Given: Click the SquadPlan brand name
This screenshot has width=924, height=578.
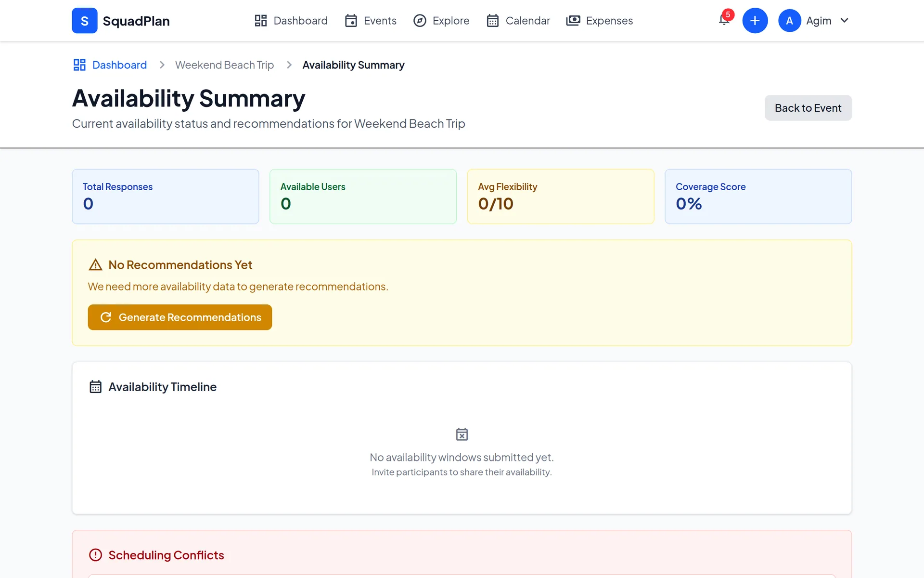Looking at the screenshot, I should tap(136, 21).
